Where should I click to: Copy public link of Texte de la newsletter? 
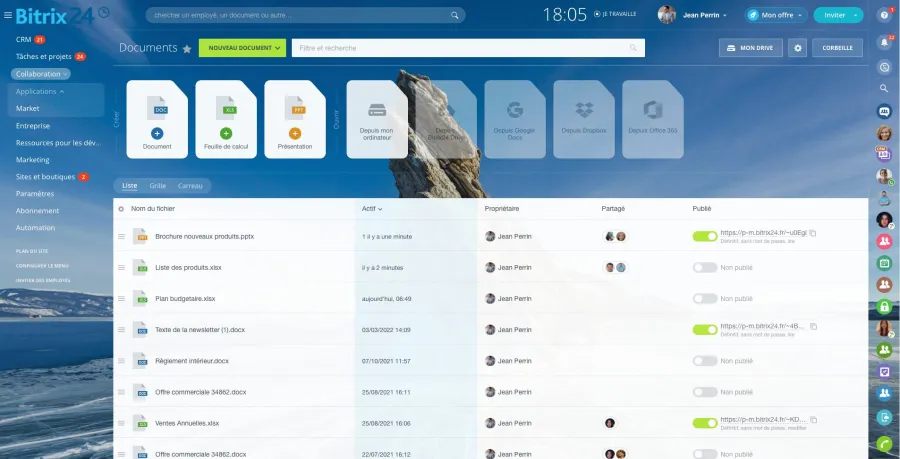tap(813, 326)
